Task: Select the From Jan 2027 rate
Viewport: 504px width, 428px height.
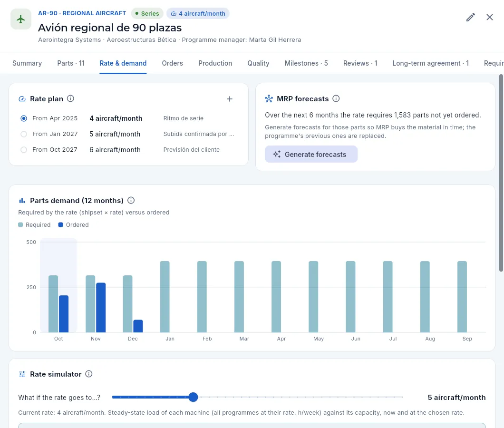Action: tap(24, 134)
